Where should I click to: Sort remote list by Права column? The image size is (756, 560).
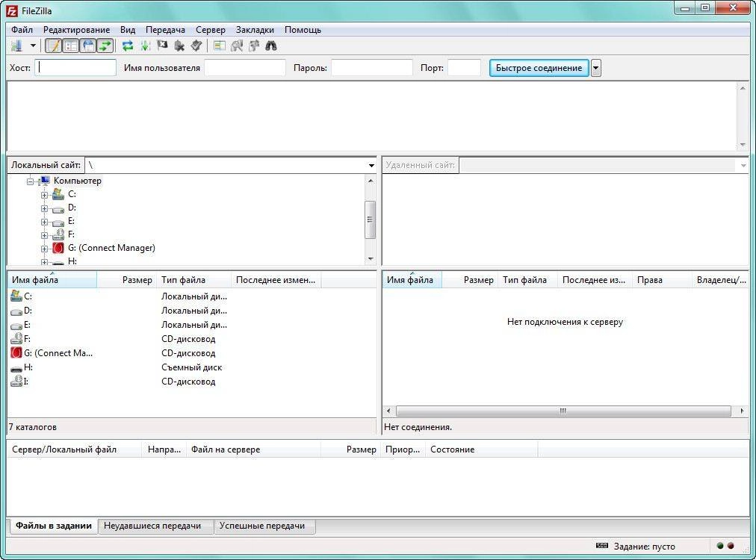[662, 280]
